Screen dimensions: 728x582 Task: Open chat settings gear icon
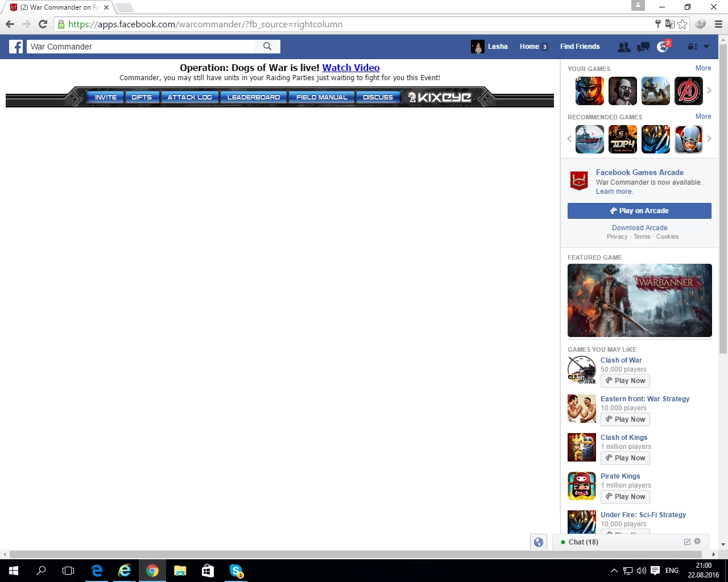(x=697, y=542)
